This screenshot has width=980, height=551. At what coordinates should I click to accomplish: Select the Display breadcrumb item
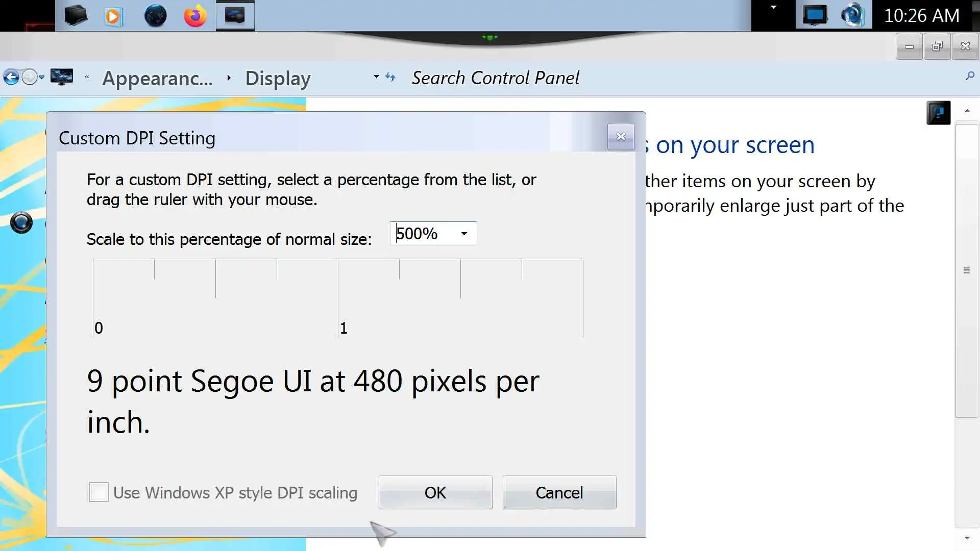[x=278, y=78]
